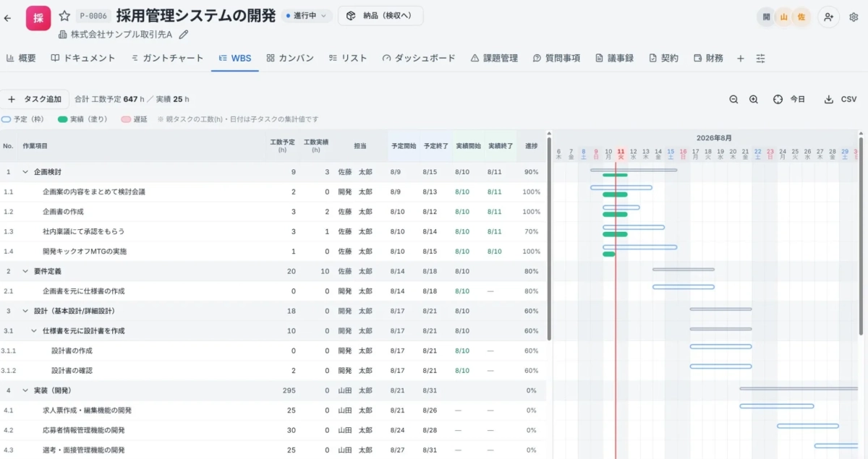Open project settings gear icon
The image size is (868, 459).
click(854, 17)
